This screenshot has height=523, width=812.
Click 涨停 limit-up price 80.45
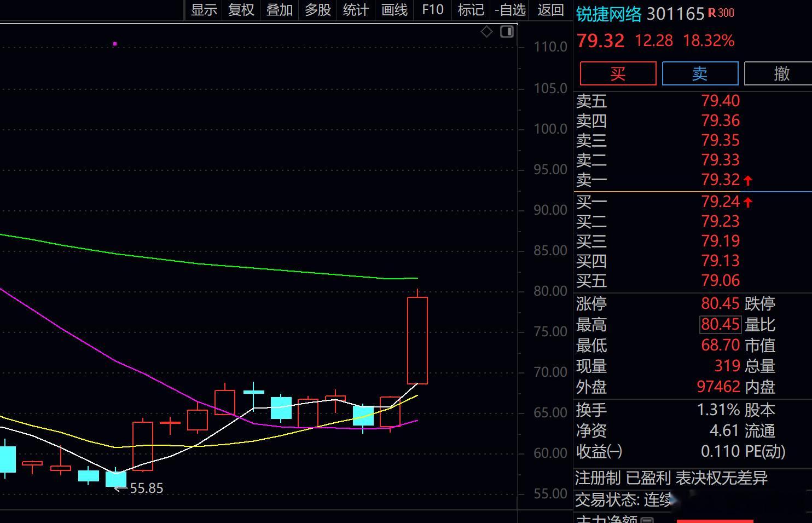point(721,303)
